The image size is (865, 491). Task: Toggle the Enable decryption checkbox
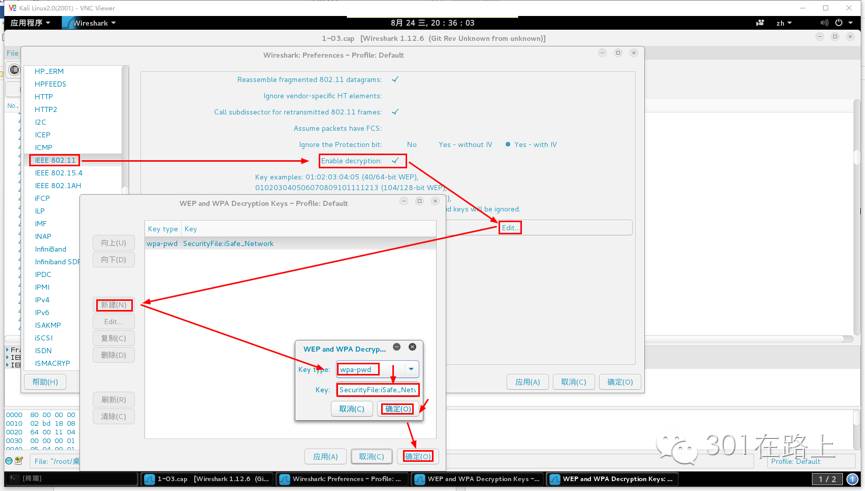(396, 161)
